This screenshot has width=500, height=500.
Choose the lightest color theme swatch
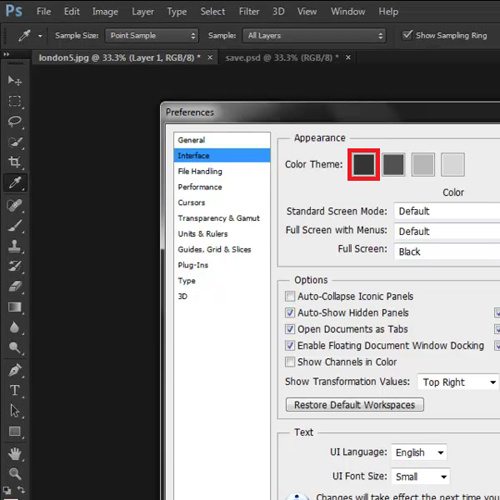(453, 165)
